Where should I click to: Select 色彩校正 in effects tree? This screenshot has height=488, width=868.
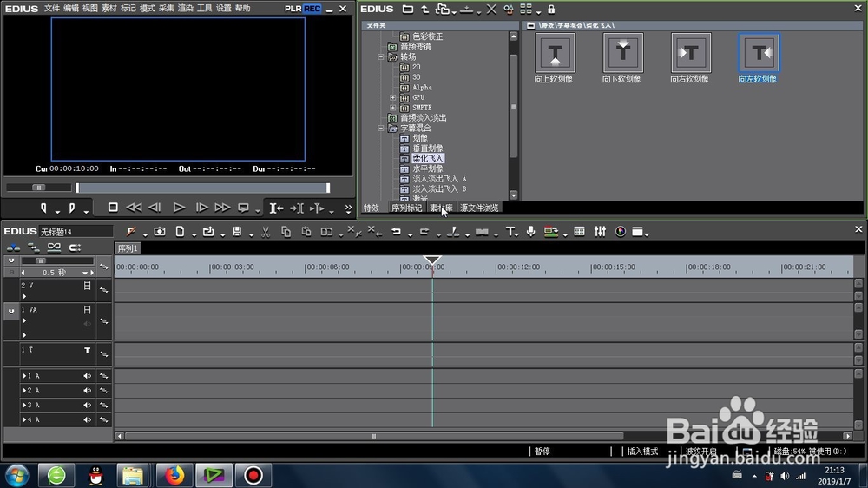[x=427, y=36]
